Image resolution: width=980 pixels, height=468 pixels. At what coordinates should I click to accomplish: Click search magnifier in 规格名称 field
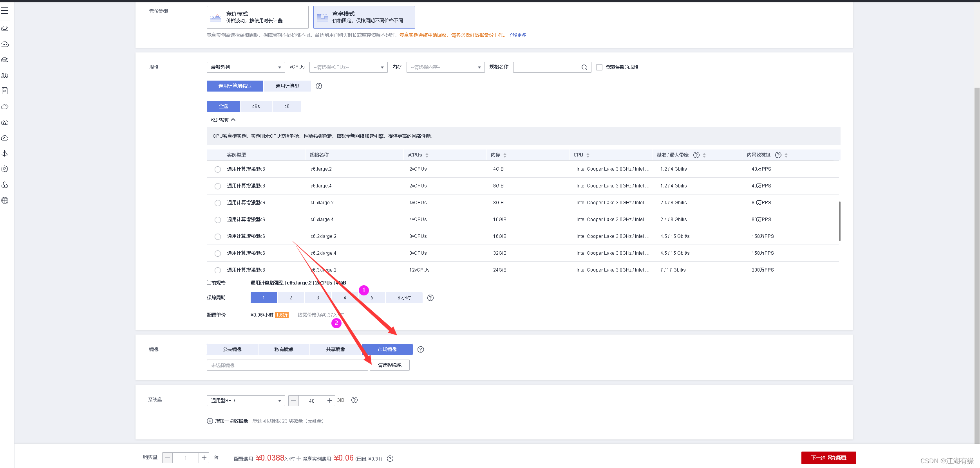584,67
